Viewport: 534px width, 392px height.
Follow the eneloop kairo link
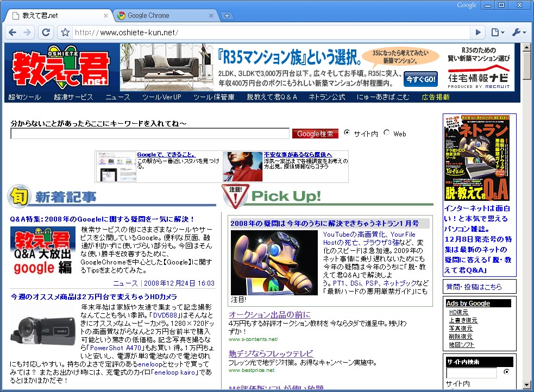[175, 372]
